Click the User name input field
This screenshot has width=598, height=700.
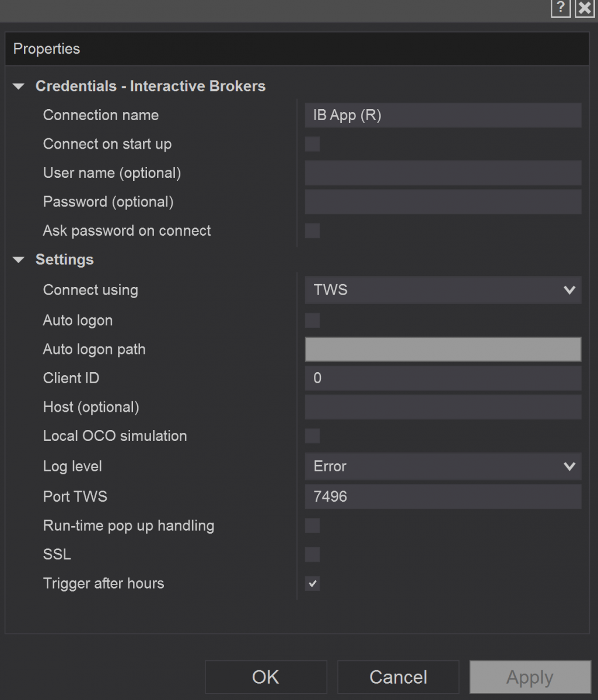click(x=443, y=173)
